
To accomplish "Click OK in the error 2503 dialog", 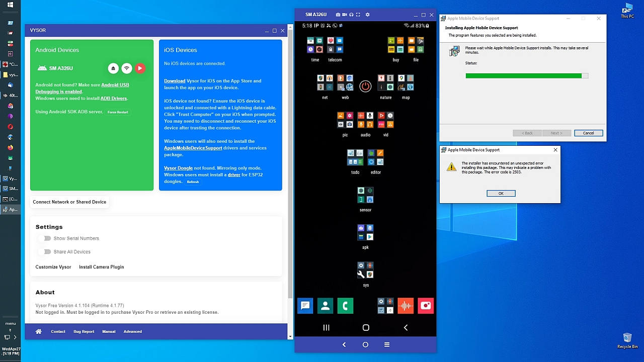I will click(x=501, y=194).
